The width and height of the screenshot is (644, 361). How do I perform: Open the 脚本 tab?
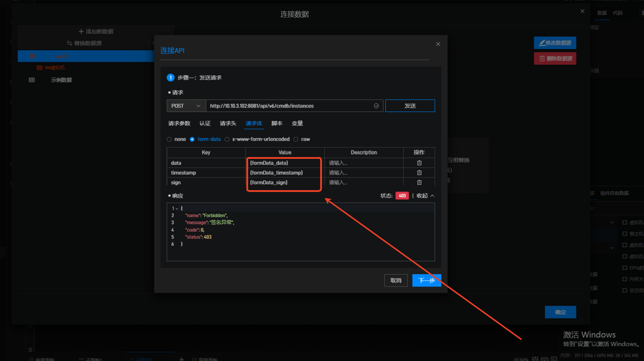(277, 124)
